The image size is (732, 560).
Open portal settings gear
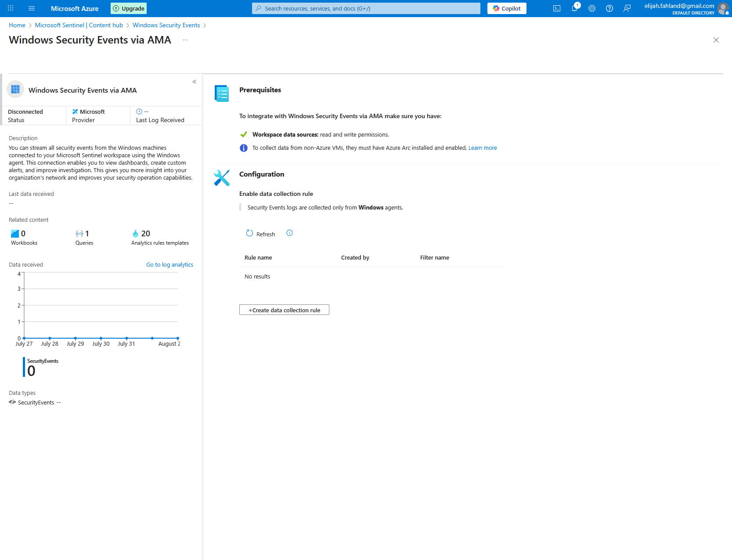(x=592, y=8)
